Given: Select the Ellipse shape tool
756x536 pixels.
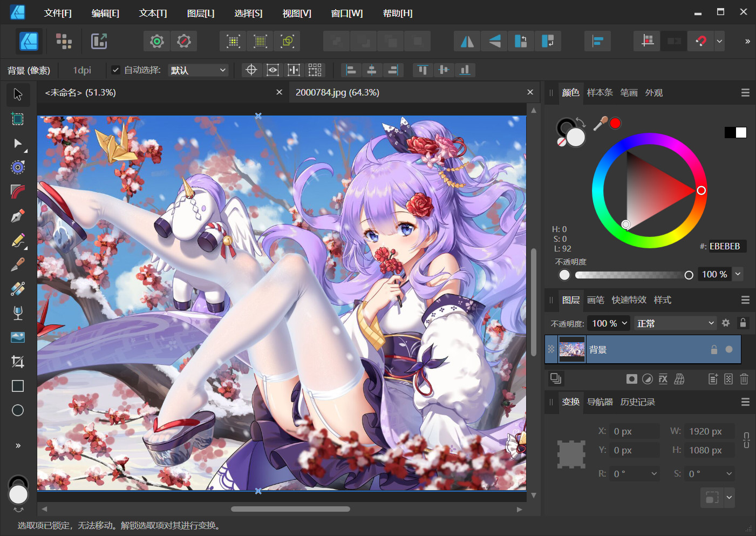Looking at the screenshot, I should [18, 410].
